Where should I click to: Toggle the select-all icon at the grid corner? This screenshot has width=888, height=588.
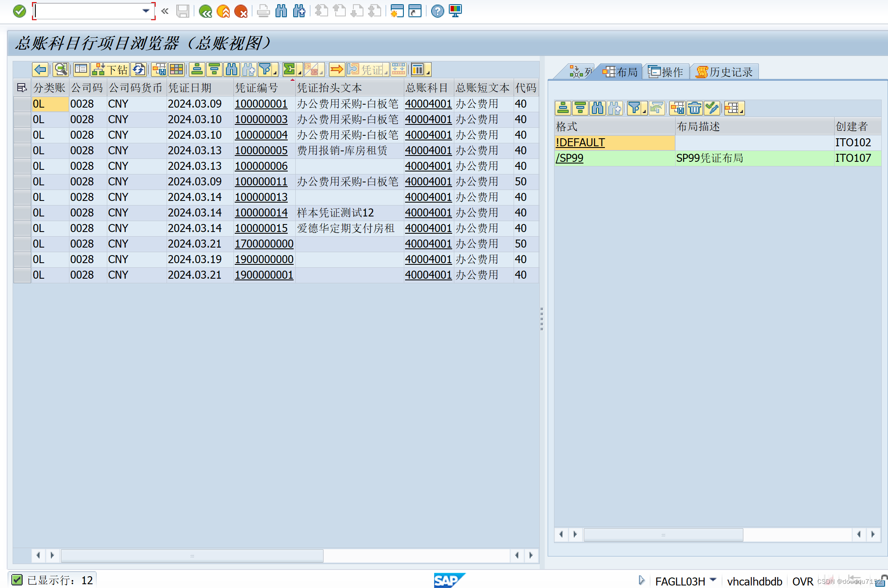[22, 88]
